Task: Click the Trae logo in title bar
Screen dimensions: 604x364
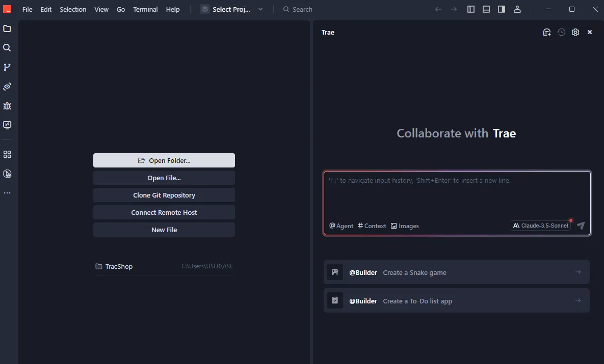Action: pyautogui.click(x=7, y=9)
